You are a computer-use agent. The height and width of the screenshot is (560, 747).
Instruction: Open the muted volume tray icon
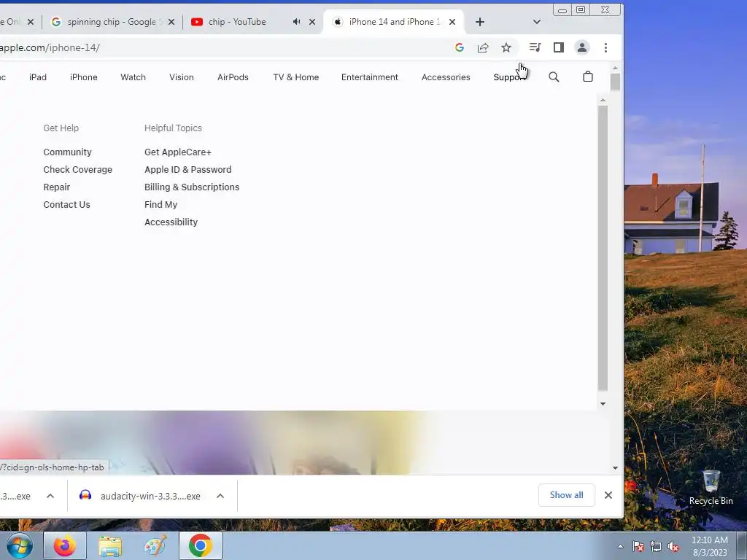pyautogui.click(x=673, y=547)
